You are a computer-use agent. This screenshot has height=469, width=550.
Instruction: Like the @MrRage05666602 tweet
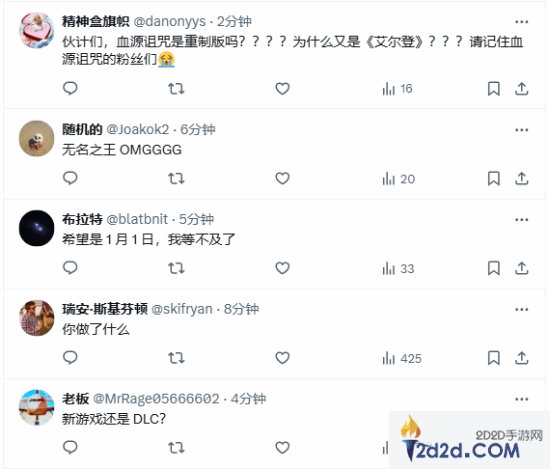click(x=282, y=448)
